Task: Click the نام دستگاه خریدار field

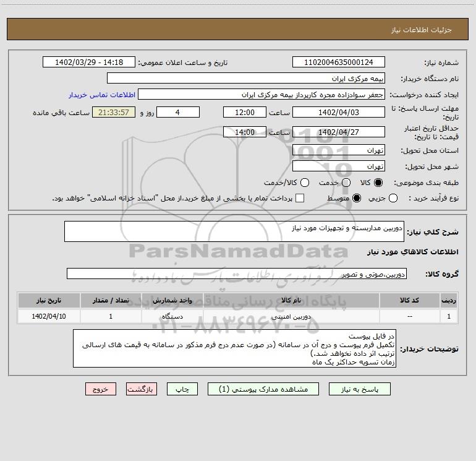Action: coord(246,78)
